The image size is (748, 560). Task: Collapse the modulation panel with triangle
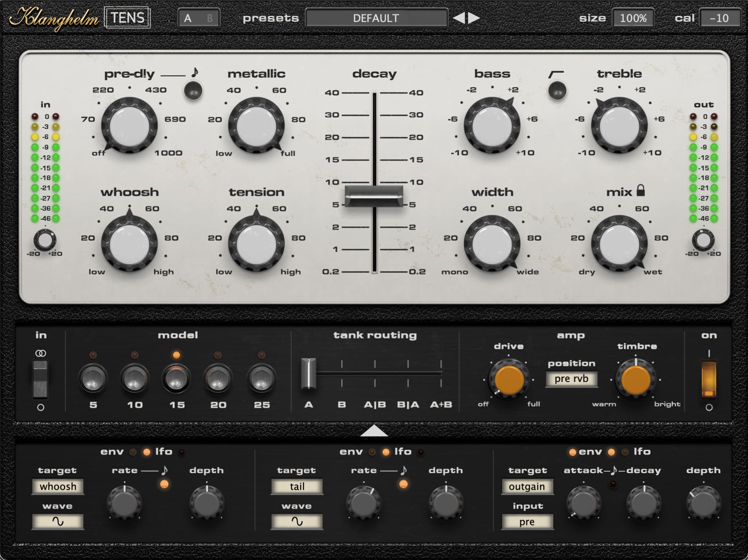pyautogui.click(x=374, y=431)
